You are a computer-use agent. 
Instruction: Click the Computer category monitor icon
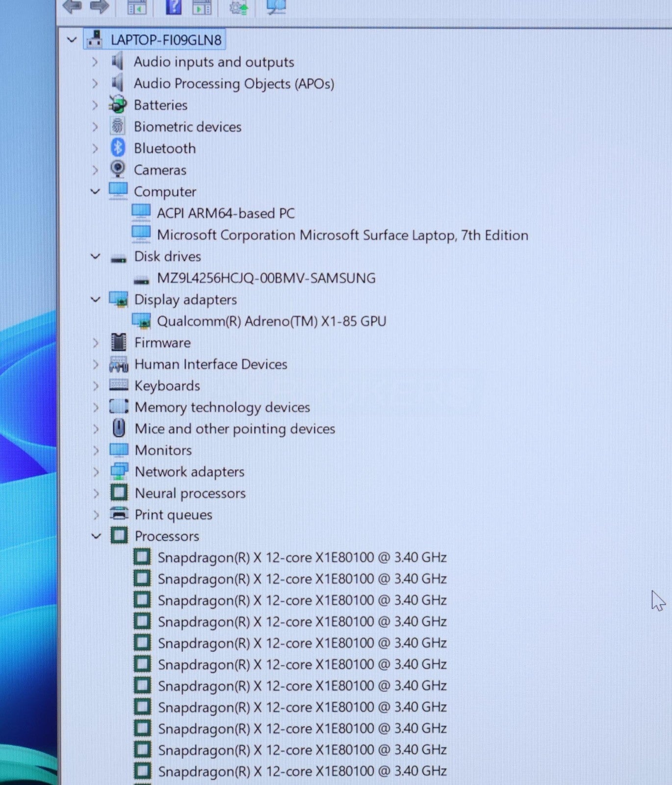[x=118, y=191]
